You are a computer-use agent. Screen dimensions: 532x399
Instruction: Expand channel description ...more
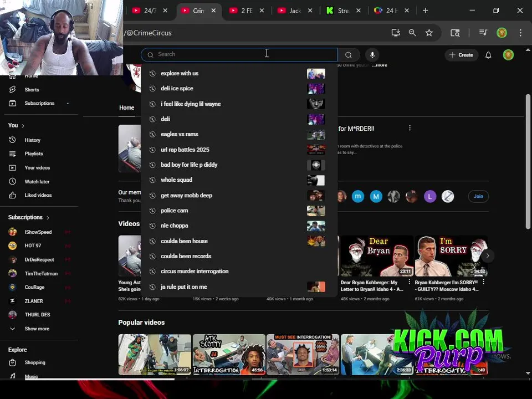pyautogui.click(x=380, y=65)
